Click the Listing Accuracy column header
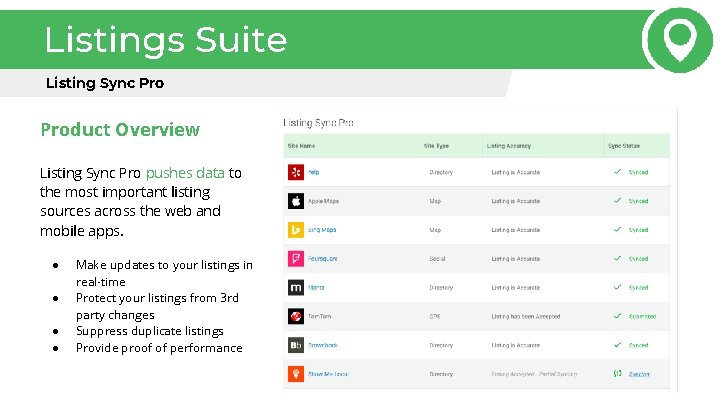Screen dimensions: 720x405 pos(509,146)
